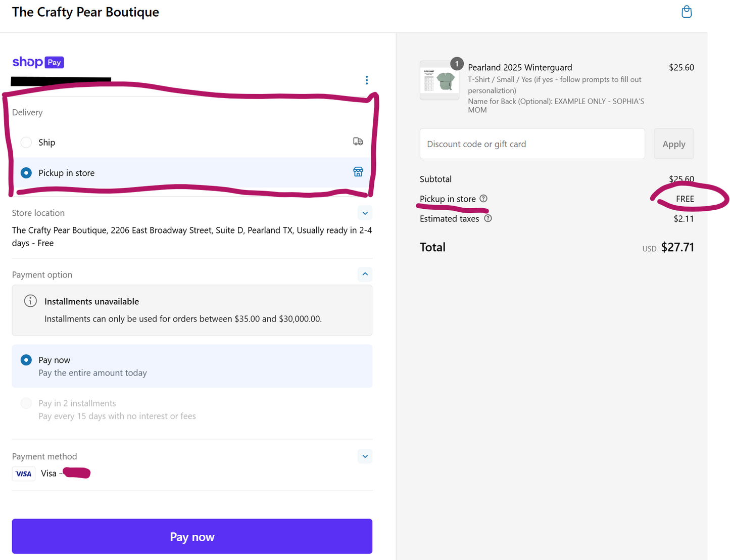Click the delivery truck icon
This screenshot has width=730, height=560.
pos(358,142)
